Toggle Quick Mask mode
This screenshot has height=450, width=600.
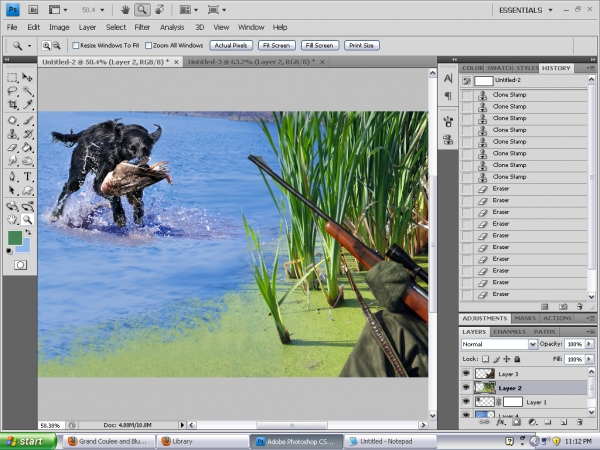20,265
